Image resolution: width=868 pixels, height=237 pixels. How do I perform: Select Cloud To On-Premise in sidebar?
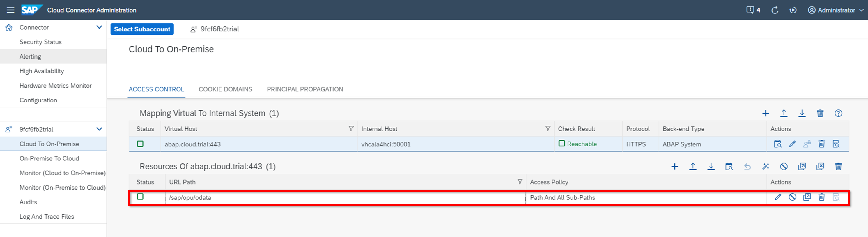[49, 144]
